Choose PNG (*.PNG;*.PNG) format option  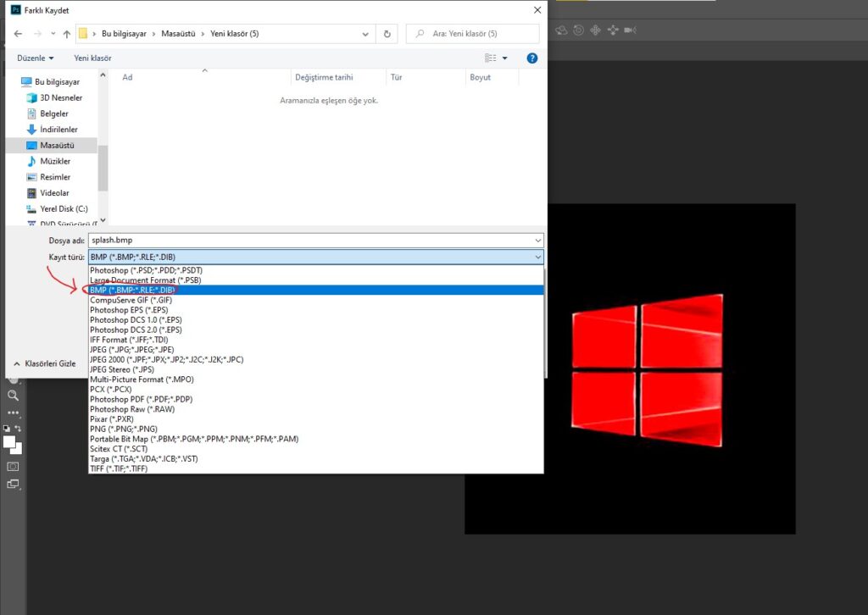pyautogui.click(x=124, y=429)
